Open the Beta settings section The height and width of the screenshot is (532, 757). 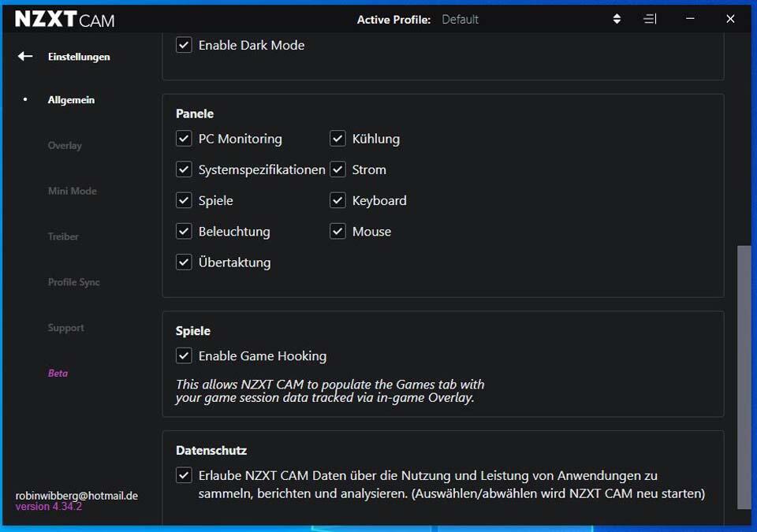pyautogui.click(x=58, y=373)
